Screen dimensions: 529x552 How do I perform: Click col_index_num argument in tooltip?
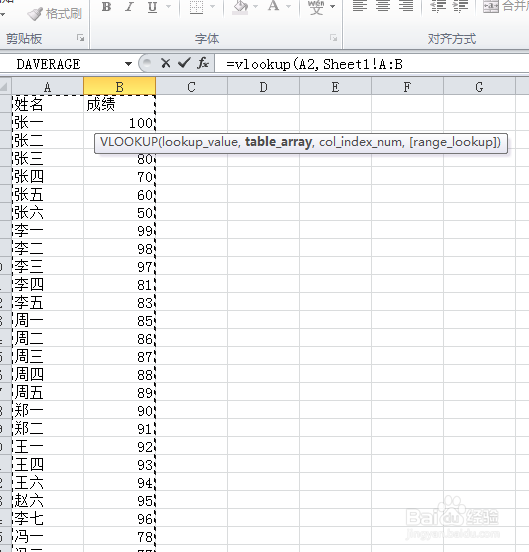click(360, 143)
